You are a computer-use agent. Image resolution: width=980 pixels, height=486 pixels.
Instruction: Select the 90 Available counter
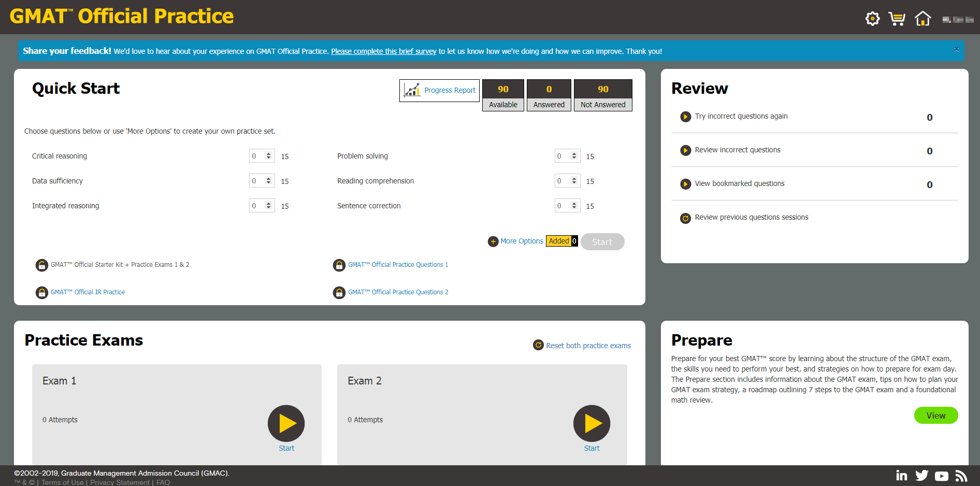pos(503,95)
